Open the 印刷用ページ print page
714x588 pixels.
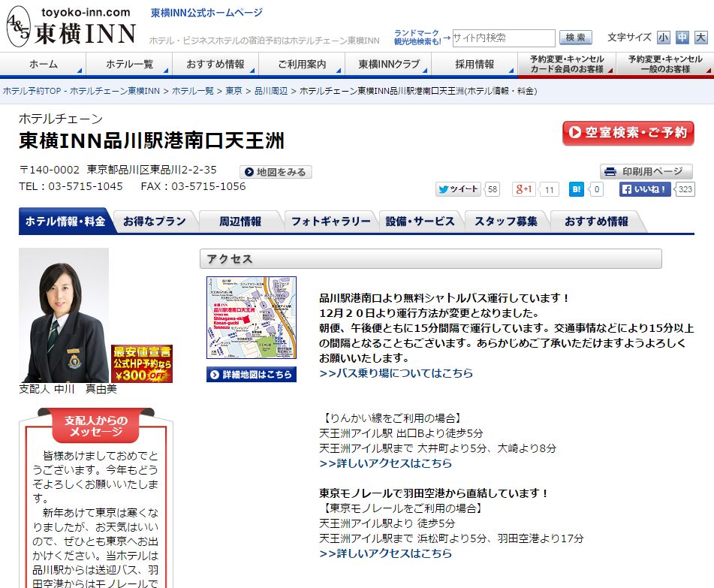click(646, 171)
